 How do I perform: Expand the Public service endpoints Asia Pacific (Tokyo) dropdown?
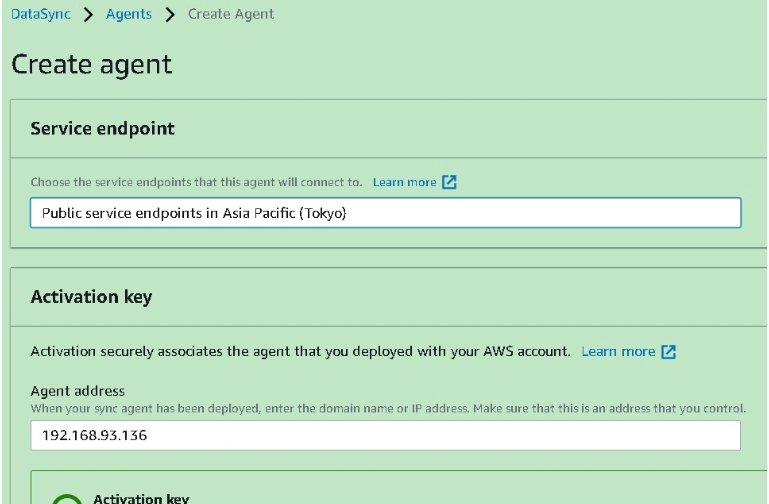click(x=385, y=213)
